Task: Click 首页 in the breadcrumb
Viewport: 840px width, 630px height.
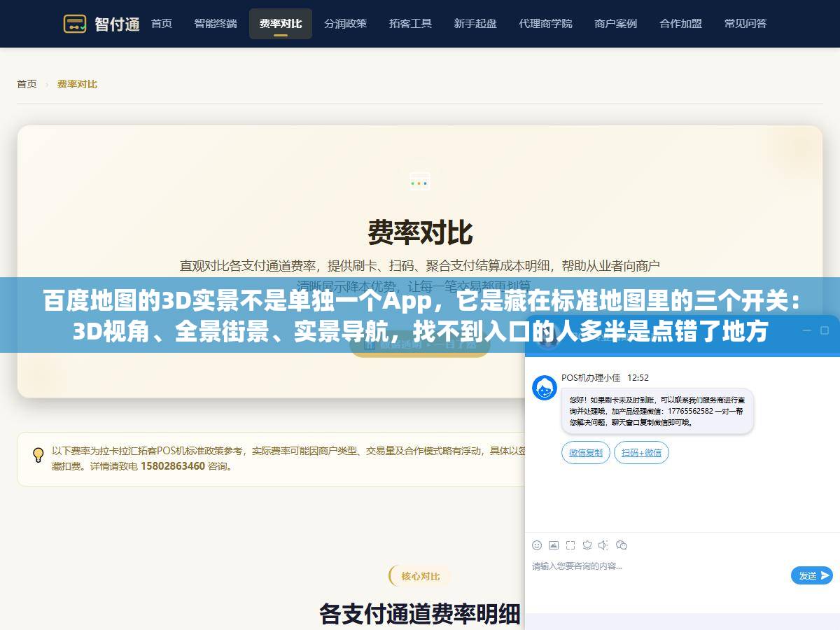Action: pyautogui.click(x=27, y=84)
